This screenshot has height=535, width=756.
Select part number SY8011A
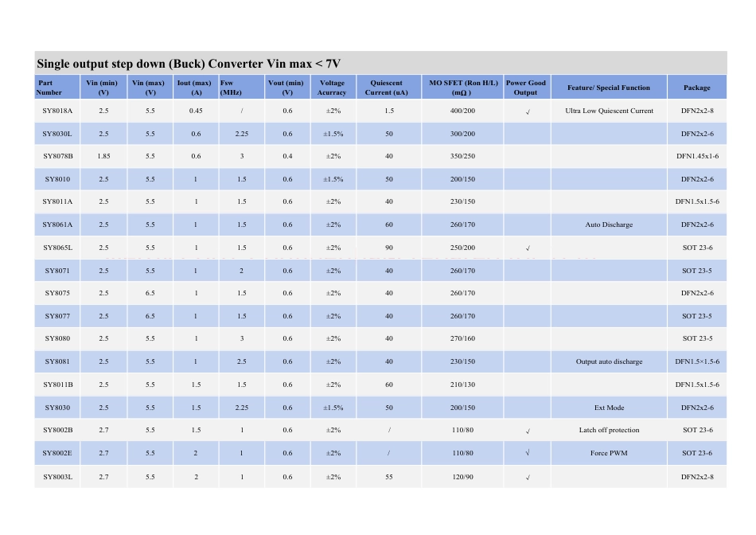(x=57, y=201)
